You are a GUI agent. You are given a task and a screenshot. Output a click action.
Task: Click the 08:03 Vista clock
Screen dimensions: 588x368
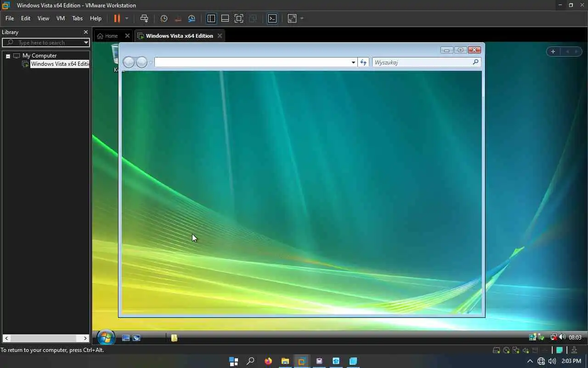tap(575, 338)
